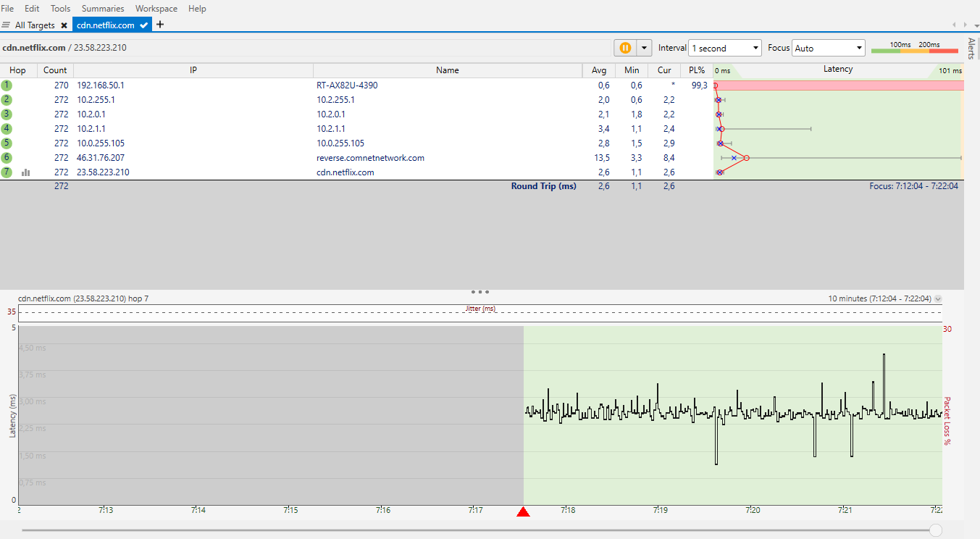Switch to the cdn.netflix.com tab
Viewport: 980px width, 539px height.
point(106,25)
